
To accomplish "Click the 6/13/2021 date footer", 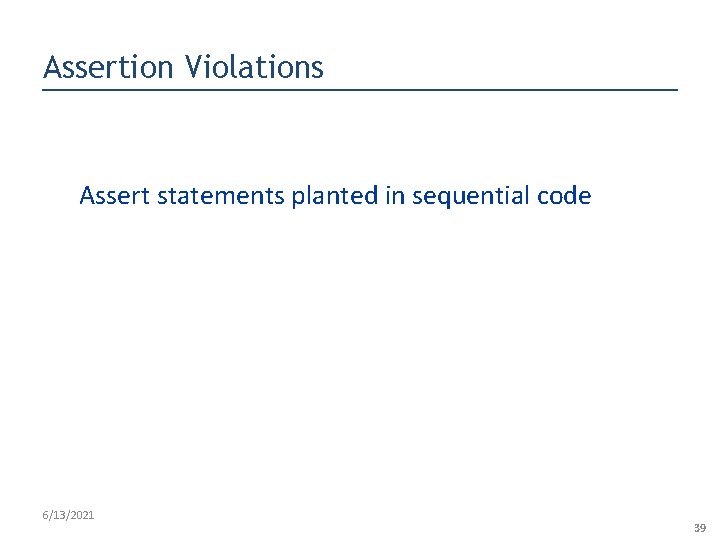I will point(68,515).
